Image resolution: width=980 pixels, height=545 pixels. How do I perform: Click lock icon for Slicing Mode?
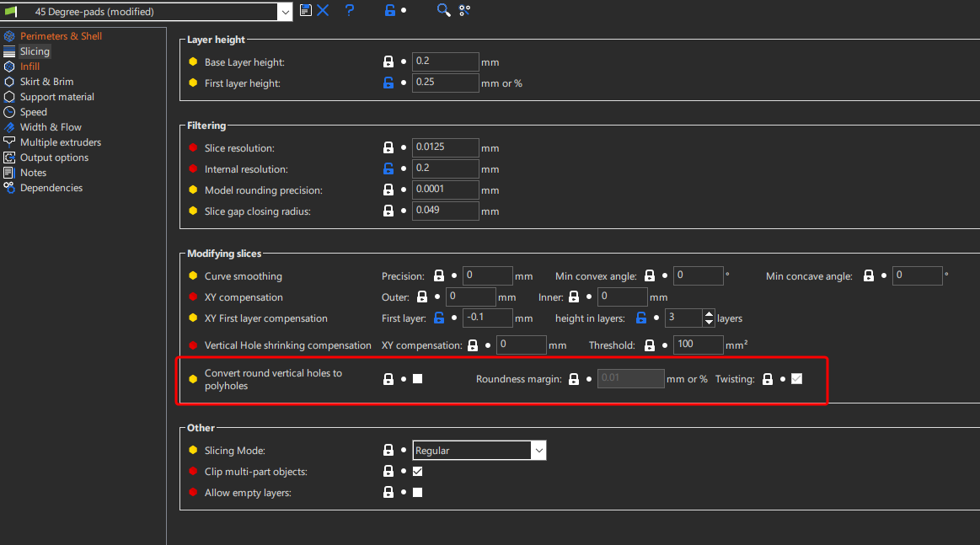(x=388, y=450)
